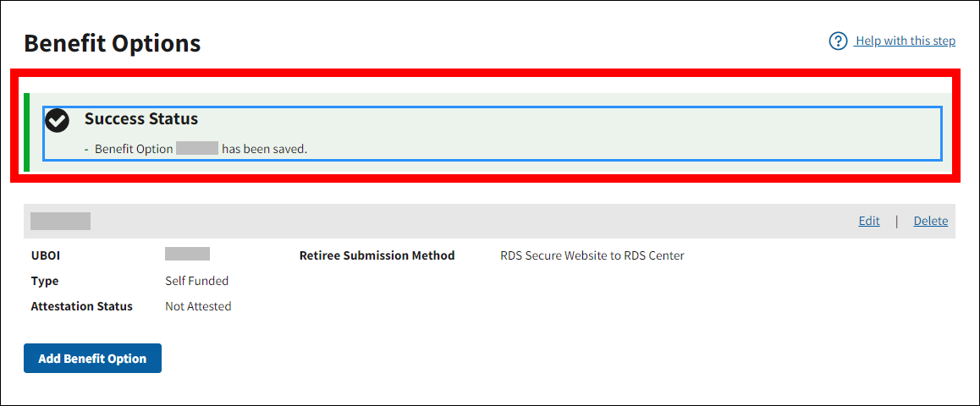Click the Benefit Options page heading
Image resolution: width=980 pixels, height=406 pixels.
[x=113, y=43]
